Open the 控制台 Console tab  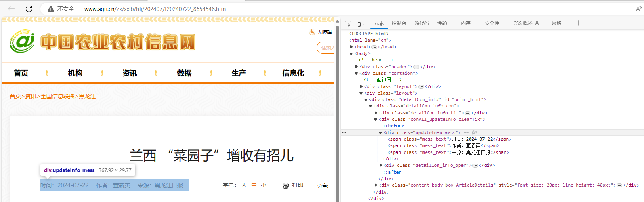tap(399, 23)
